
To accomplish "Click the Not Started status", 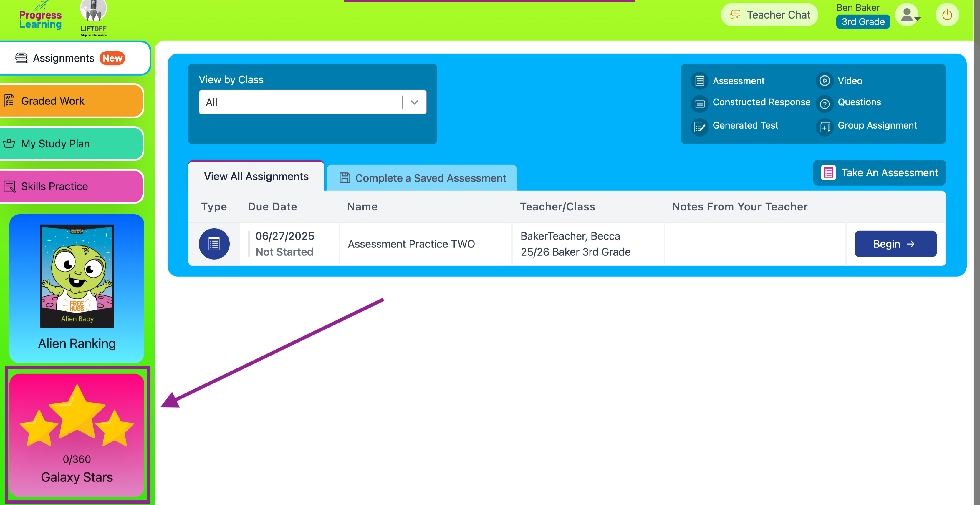I will 284,252.
